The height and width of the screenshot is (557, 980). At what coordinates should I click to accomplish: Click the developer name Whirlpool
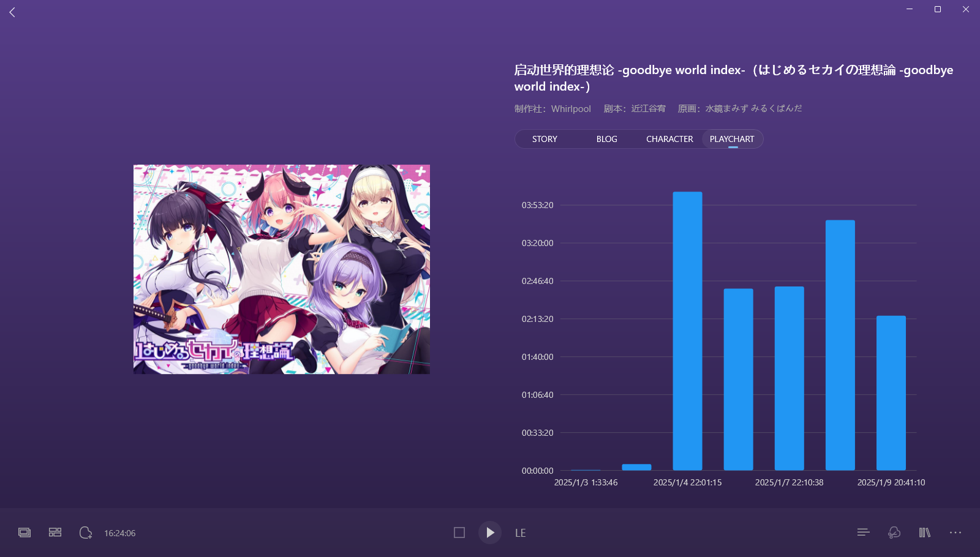[x=571, y=108]
